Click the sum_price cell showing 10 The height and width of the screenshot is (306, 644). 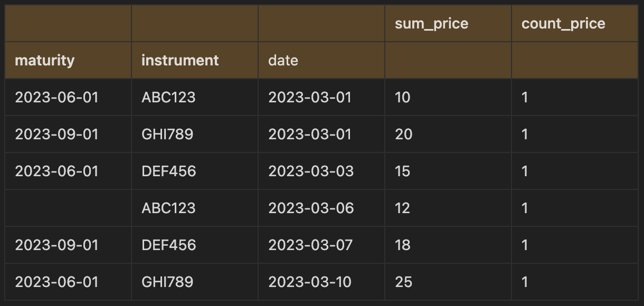click(x=448, y=97)
